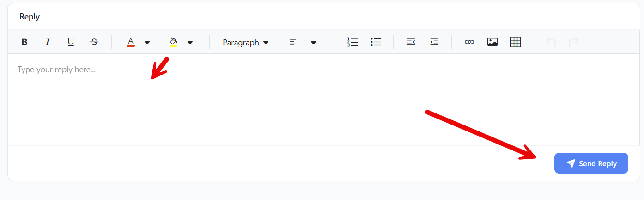Insert an image into the reply
644x200 pixels.
click(x=492, y=42)
